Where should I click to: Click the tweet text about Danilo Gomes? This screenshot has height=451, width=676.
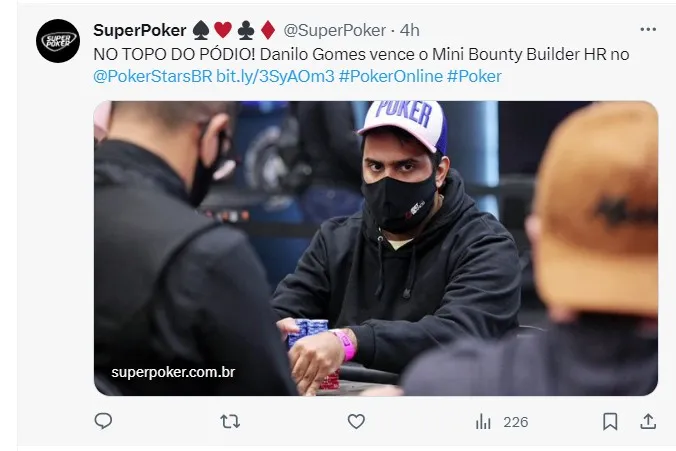[x=361, y=54]
